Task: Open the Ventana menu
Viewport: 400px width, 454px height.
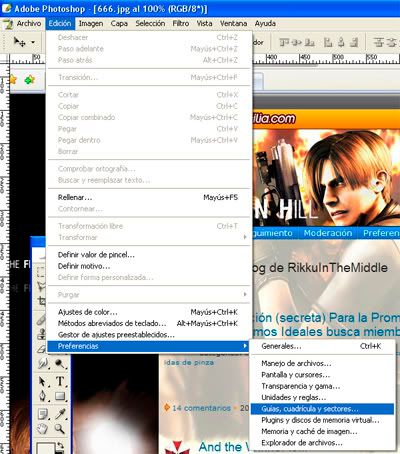Action: (233, 23)
